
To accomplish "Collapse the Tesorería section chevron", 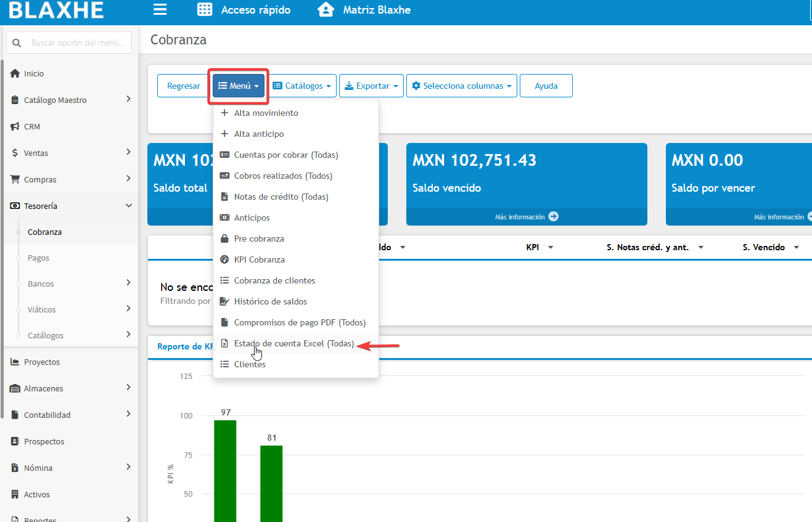I will pos(128,206).
